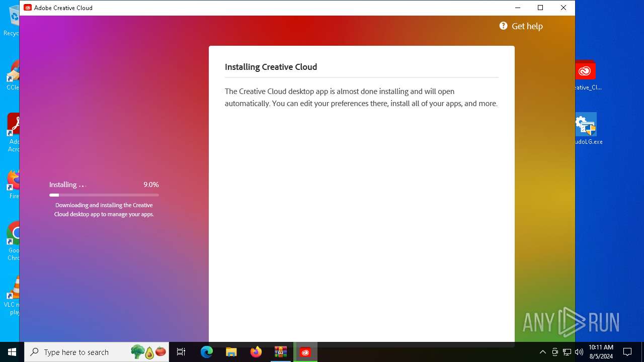Image resolution: width=644 pixels, height=362 pixels.
Task: Open WinRAR from taskbar
Action: click(281, 352)
